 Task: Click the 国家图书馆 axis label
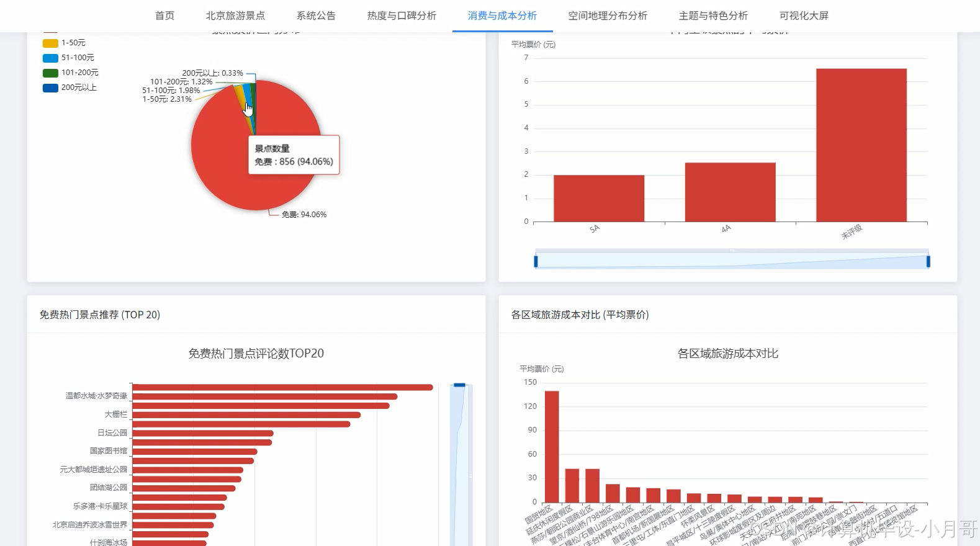click(108, 451)
